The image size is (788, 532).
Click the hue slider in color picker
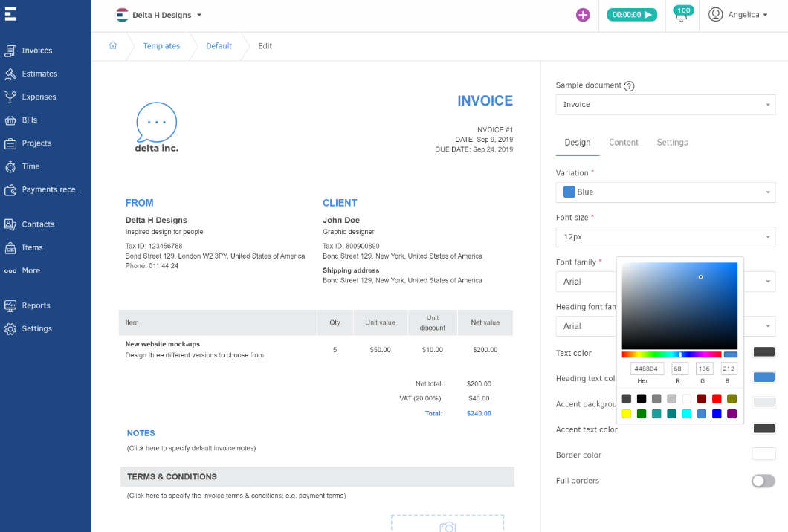[671, 354]
